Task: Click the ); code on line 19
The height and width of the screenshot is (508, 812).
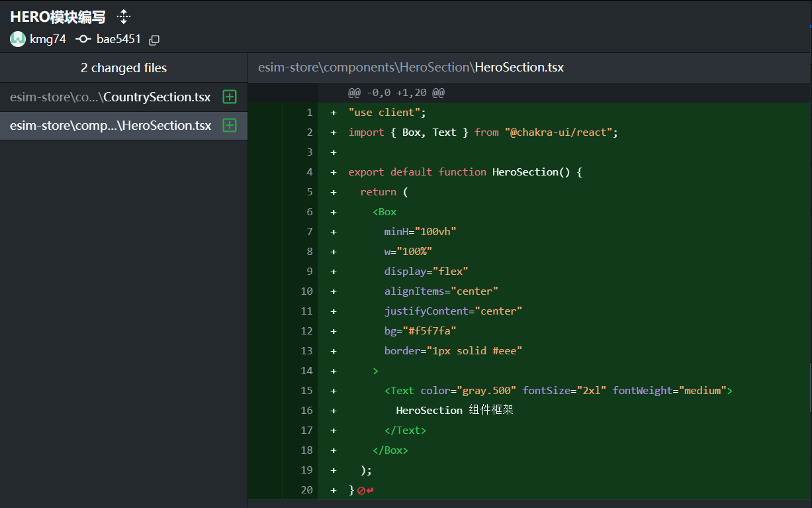Action: click(x=367, y=470)
